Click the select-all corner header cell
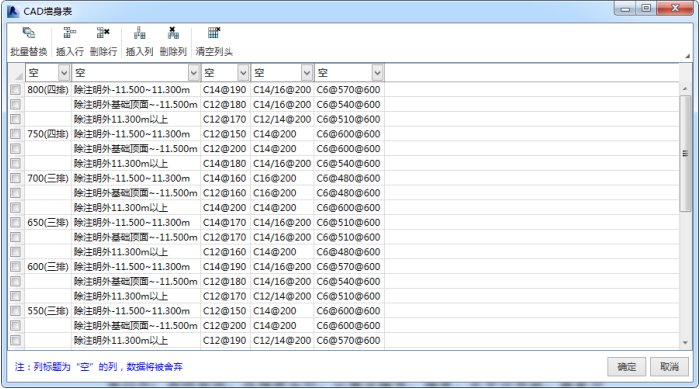The image size is (700, 389). [17, 73]
